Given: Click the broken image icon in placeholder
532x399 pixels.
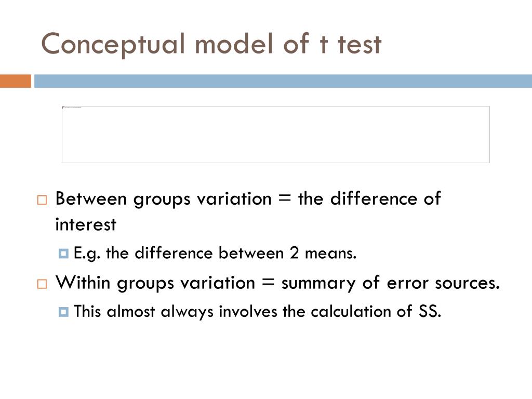Looking at the screenshot, I should click(63, 108).
